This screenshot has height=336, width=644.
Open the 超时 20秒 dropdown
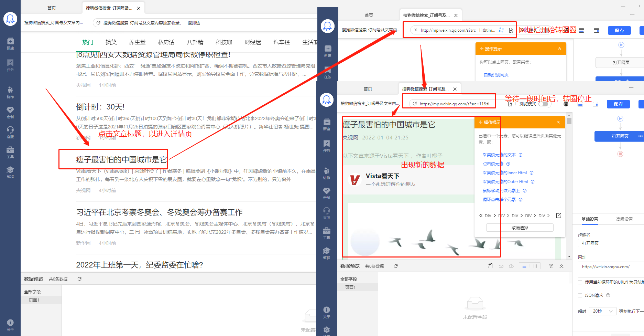(603, 311)
